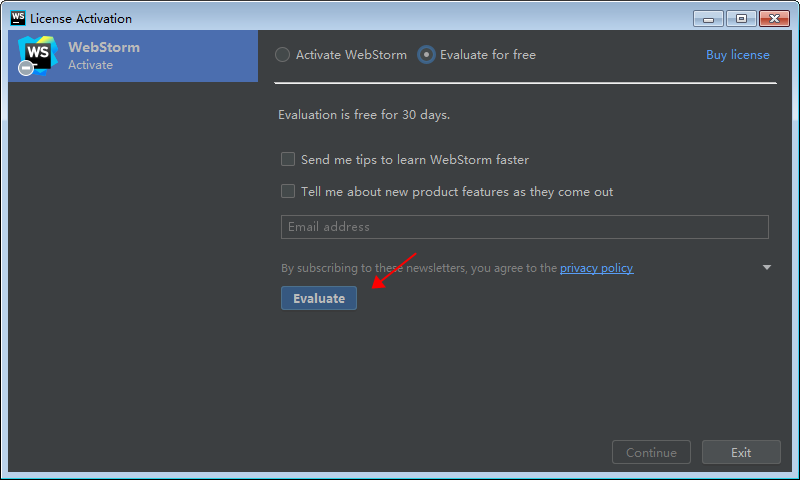Maximize the License Activation window
This screenshot has width=800, height=480.
coord(741,19)
